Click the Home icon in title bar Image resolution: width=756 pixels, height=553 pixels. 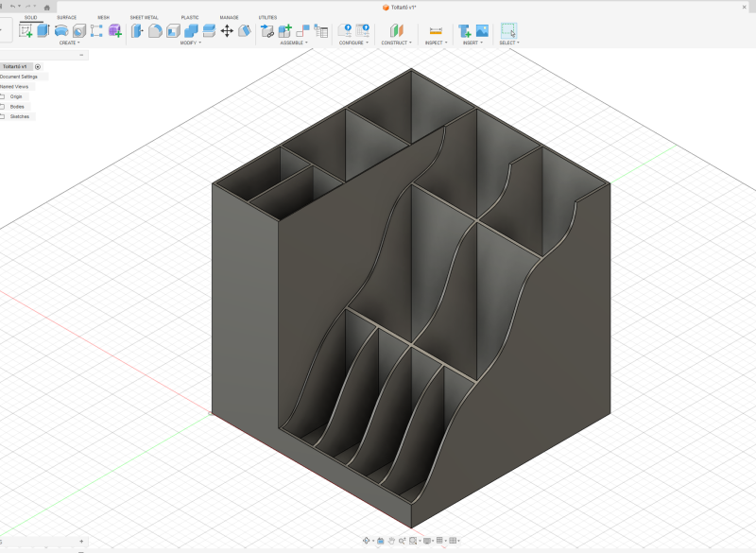(x=47, y=7)
